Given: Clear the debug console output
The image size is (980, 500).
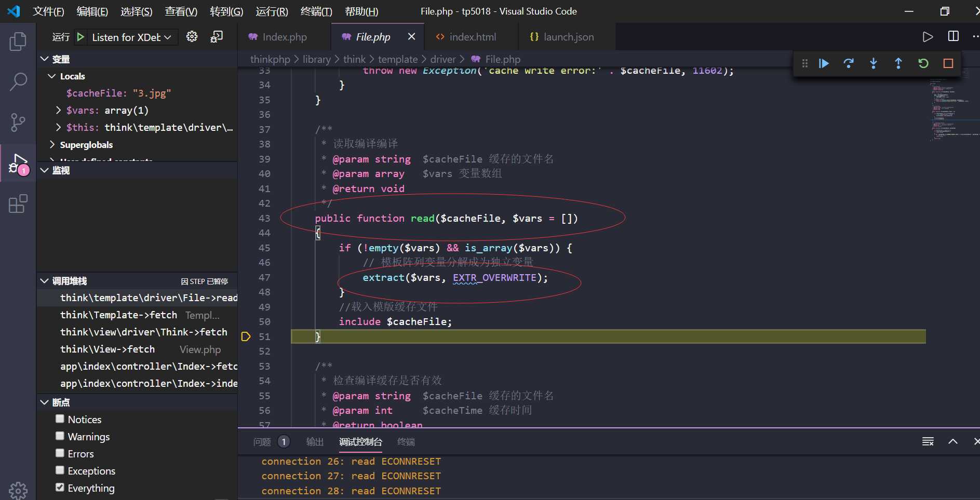Looking at the screenshot, I should point(928,441).
